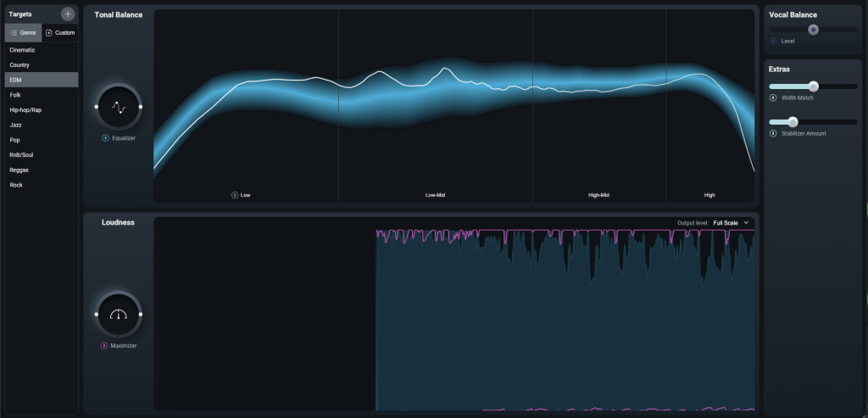Image resolution: width=868 pixels, height=418 pixels.
Task: Open the Maximizer gauge icon
Action: point(118,315)
